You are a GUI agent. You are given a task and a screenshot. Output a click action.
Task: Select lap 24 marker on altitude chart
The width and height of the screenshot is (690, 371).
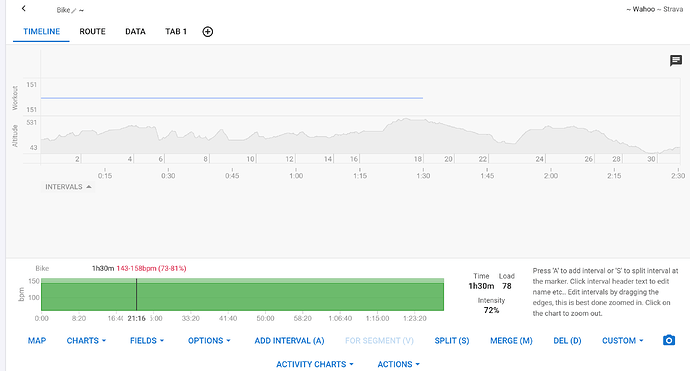pos(540,159)
